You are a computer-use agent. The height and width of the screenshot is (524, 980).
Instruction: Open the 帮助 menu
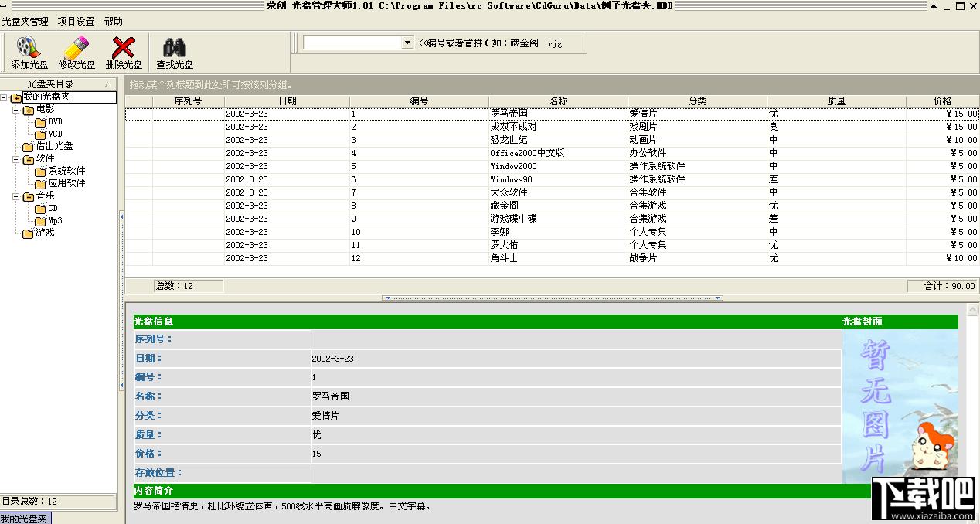point(113,22)
